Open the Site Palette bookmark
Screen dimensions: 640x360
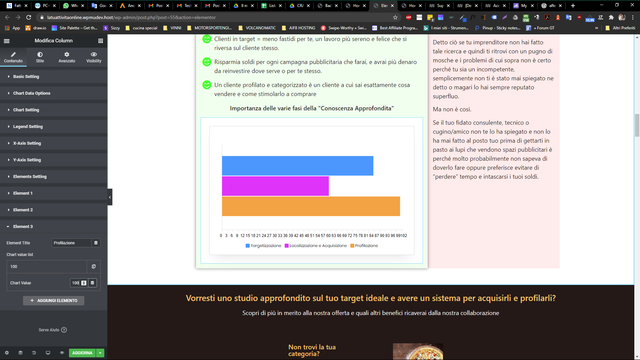coord(75,28)
